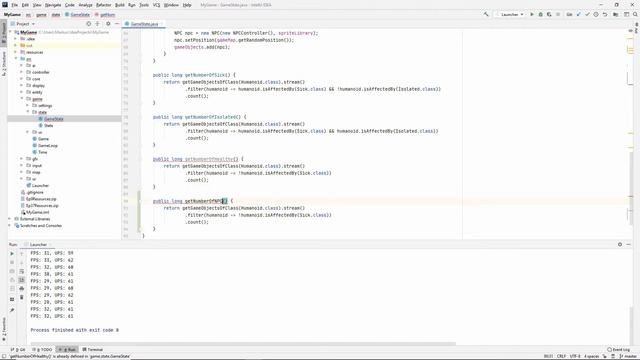Rollback changes with the undo arrow icon

pos(605,14)
